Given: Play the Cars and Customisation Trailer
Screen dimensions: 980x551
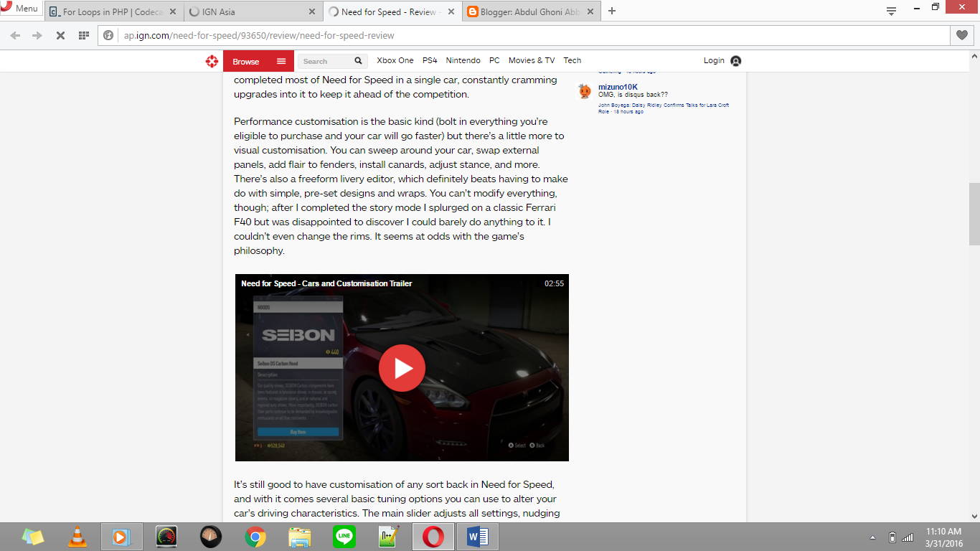Looking at the screenshot, I should click(x=402, y=368).
